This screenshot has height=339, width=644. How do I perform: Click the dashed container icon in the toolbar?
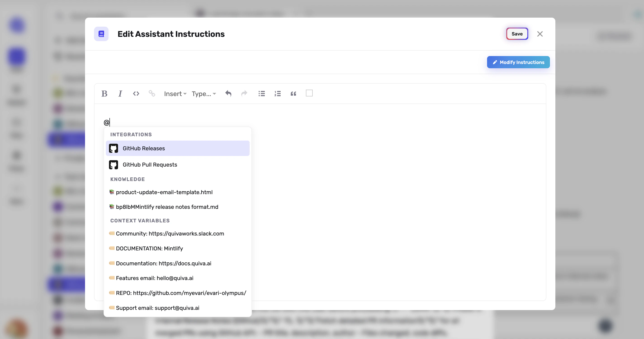309,93
